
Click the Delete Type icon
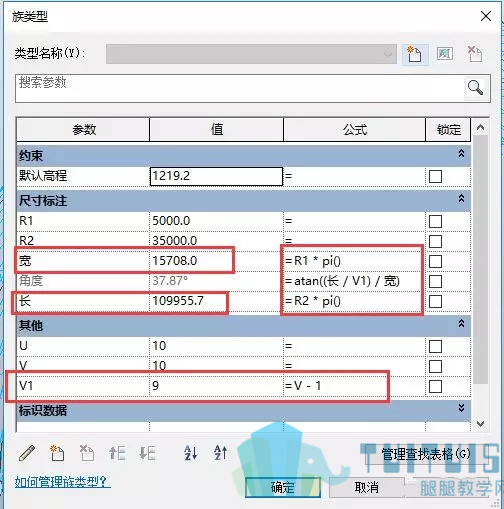(x=475, y=54)
